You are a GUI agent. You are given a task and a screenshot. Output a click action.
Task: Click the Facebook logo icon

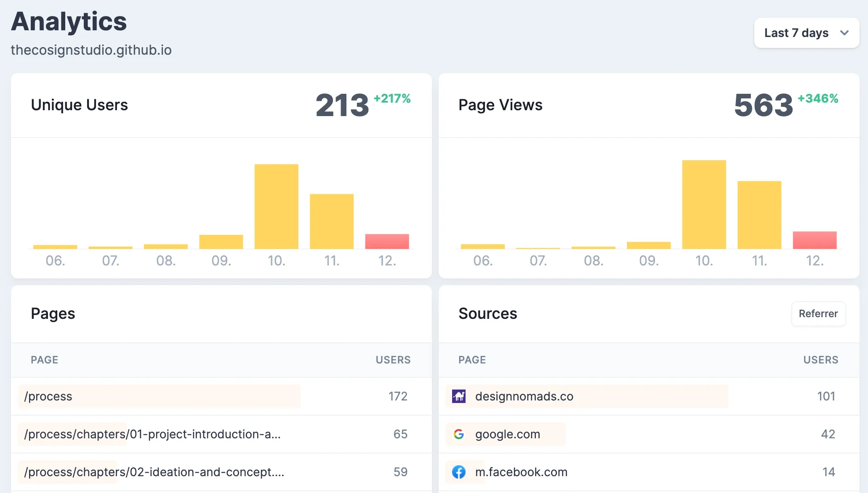[x=458, y=472]
